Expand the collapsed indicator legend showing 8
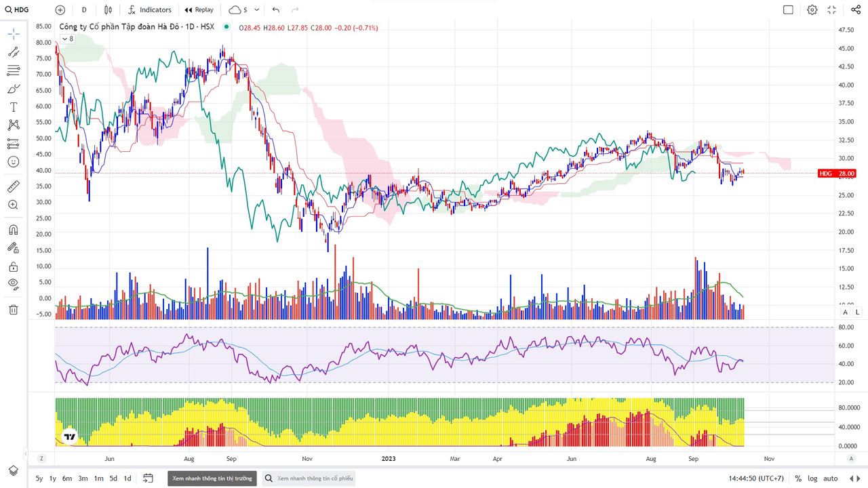The height and width of the screenshot is (488, 868). 68,39
